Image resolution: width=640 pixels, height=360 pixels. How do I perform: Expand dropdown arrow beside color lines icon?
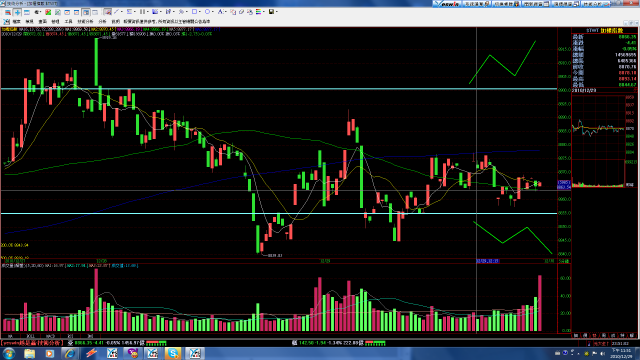point(264,12)
